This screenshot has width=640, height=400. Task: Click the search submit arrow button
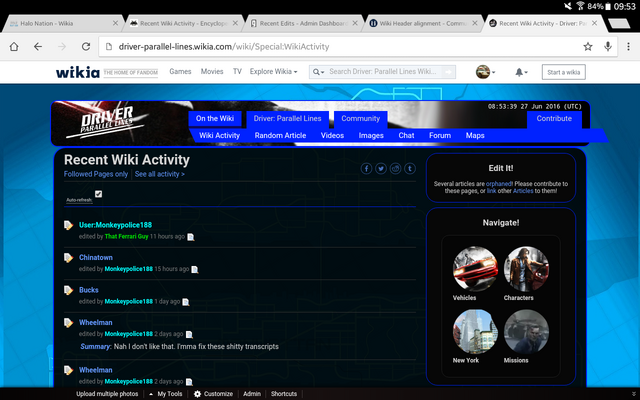[448, 72]
